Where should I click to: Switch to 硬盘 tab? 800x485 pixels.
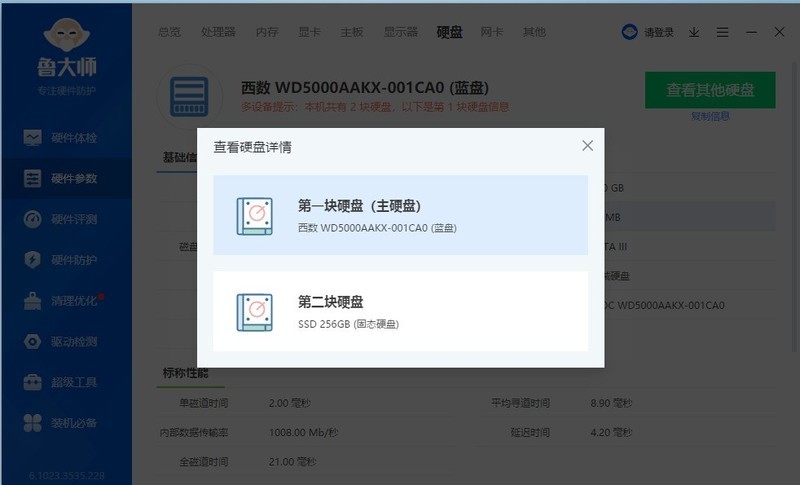coord(449,32)
